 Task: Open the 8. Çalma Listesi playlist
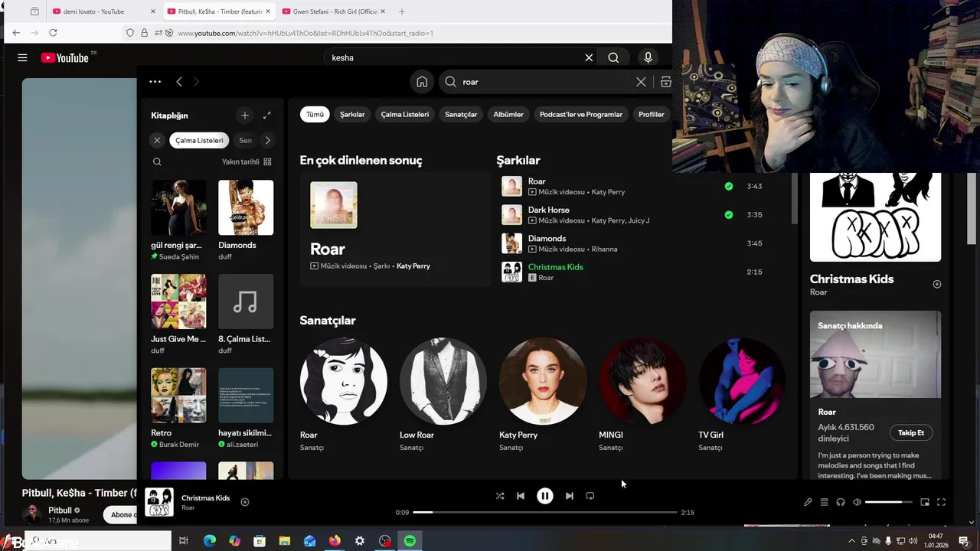(x=246, y=315)
